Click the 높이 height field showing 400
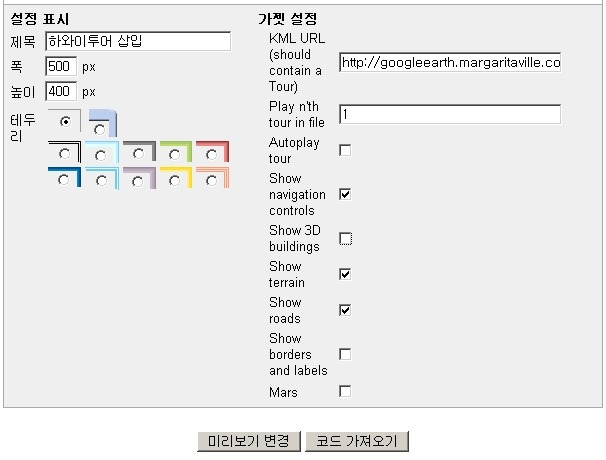The height and width of the screenshot is (460, 606). click(x=61, y=92)
